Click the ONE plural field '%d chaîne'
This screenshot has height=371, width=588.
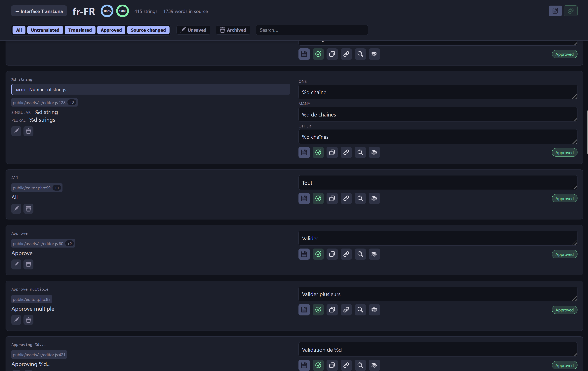438,92
